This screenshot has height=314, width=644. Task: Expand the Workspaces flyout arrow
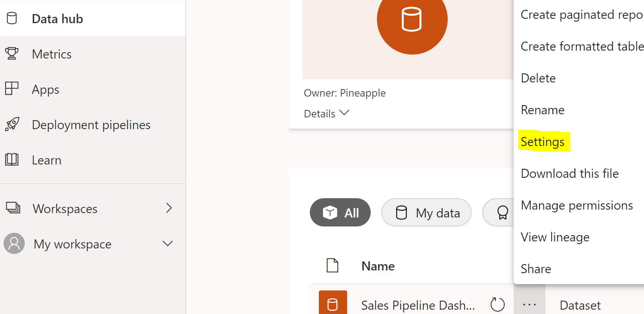(169, 208)
